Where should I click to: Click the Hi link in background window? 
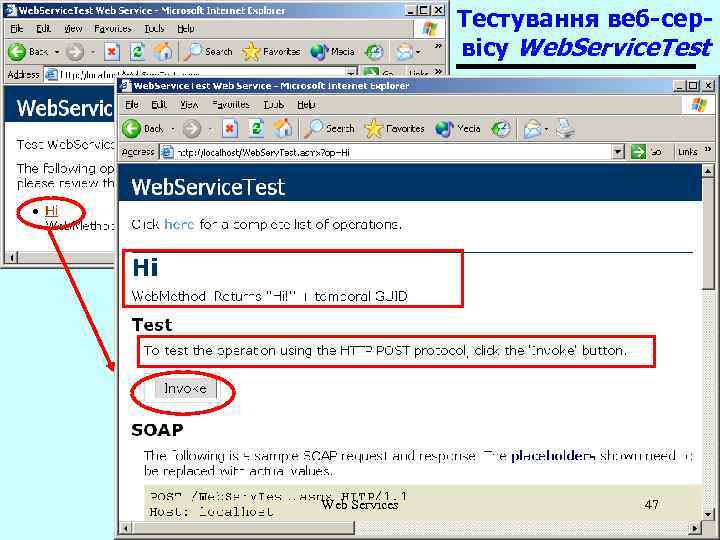(x=51, y=210)
